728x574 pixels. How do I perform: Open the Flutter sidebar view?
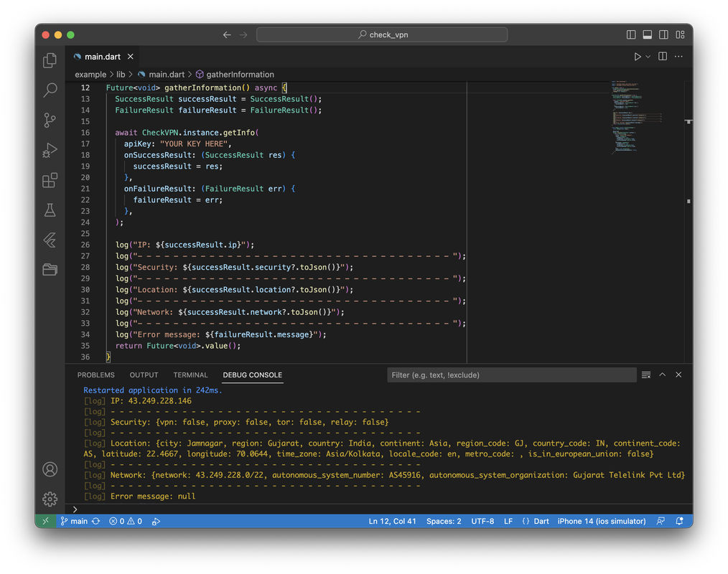pos(50,240)
